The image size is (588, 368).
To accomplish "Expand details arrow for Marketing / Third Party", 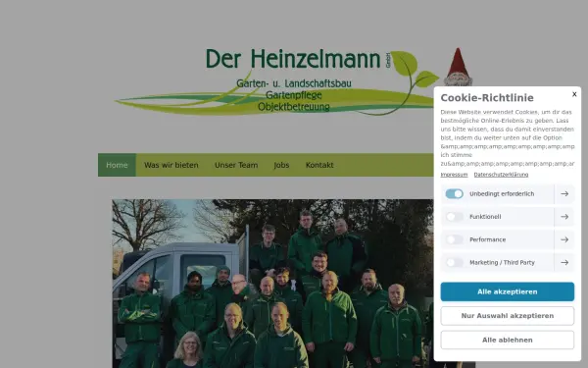I will [564, 262].
